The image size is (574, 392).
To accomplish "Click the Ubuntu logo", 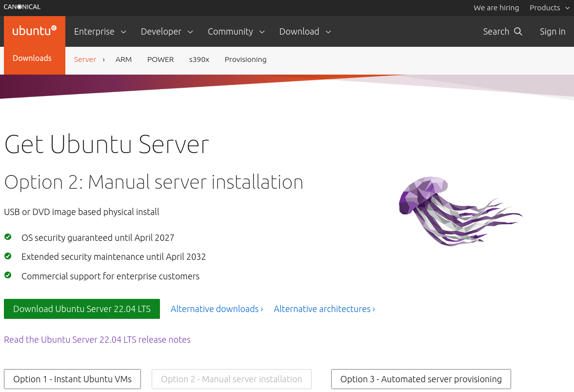I will click(35, 31).
